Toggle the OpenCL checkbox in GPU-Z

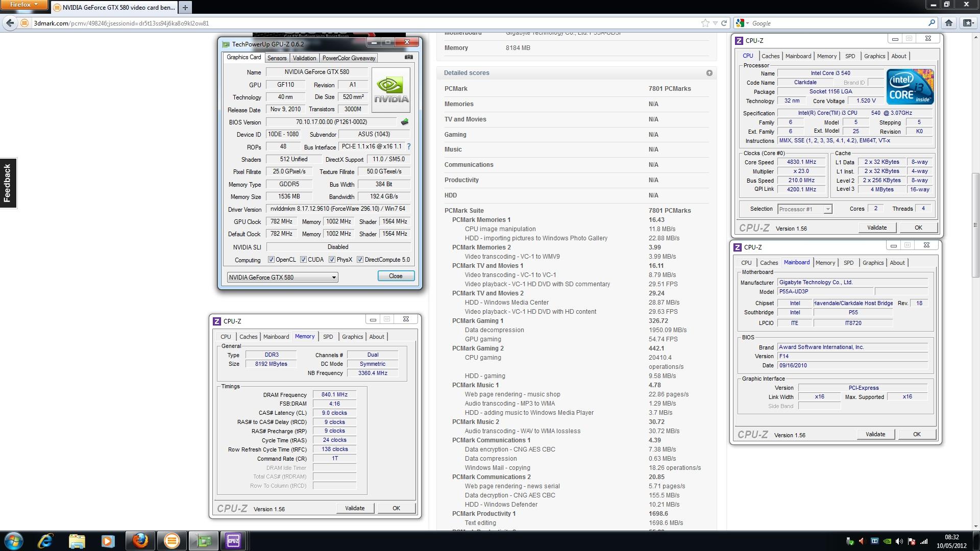click(271, 260)
